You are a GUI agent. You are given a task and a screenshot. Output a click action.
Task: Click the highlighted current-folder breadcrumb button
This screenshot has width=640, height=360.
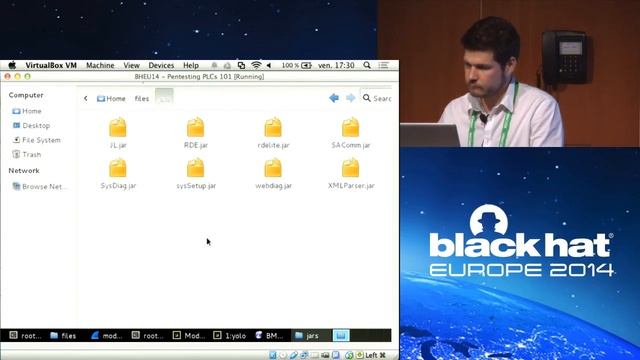click(x=164, y=96)
